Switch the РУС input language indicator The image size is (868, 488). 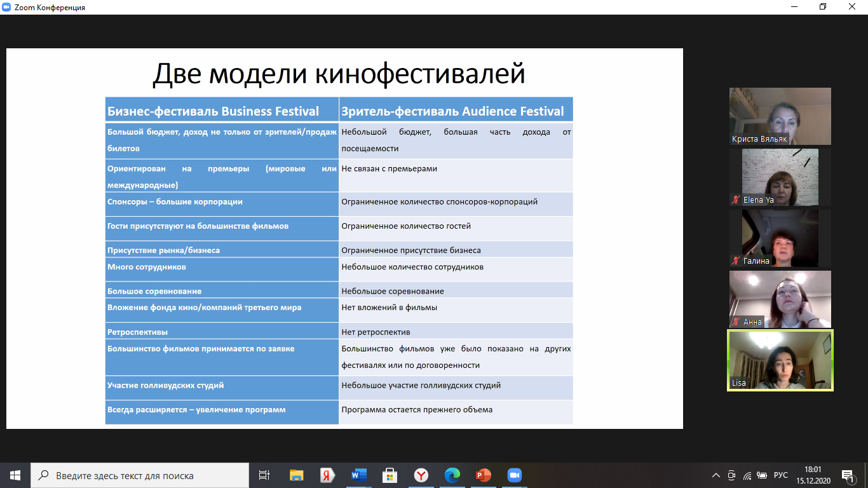tap(781, 475)
